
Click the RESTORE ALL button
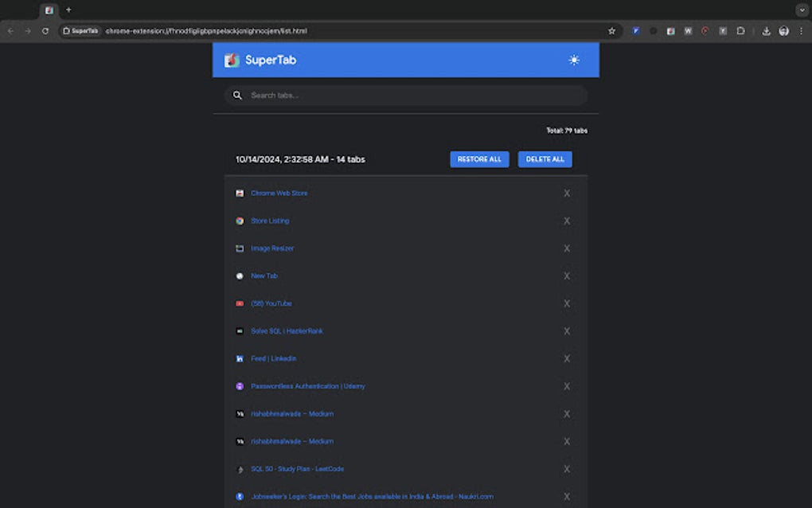[x=479, y=158]
